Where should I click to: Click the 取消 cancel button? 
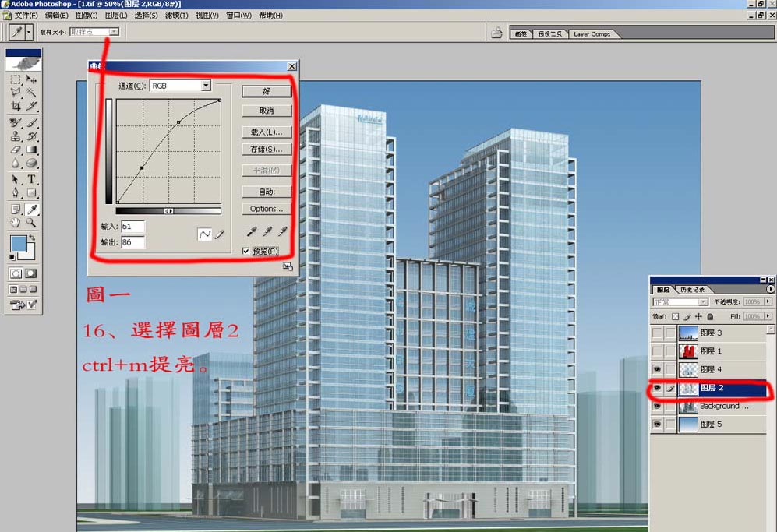click(267, 111)
